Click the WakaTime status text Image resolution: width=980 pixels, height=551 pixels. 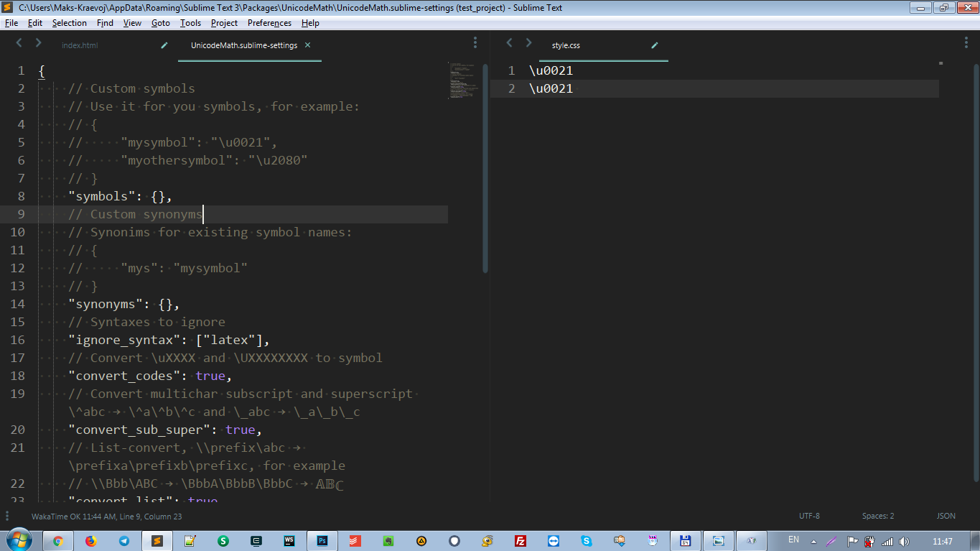tap(106, 516)
